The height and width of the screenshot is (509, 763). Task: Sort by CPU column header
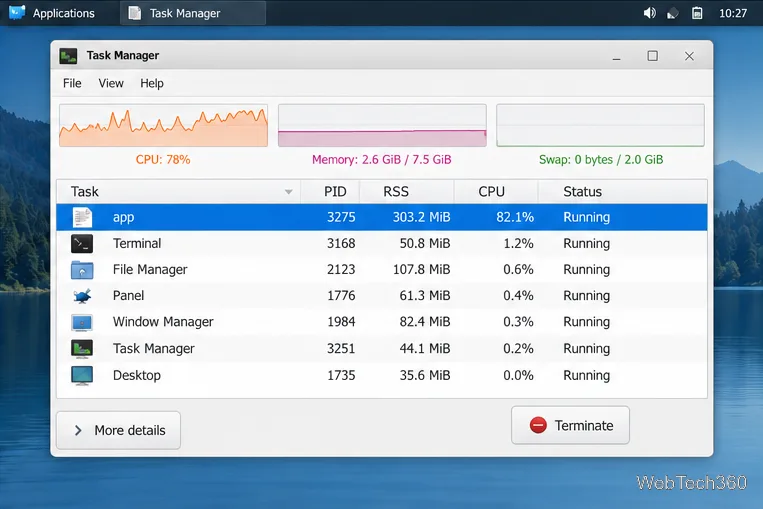pyautogui.click(x=491, y=192)
